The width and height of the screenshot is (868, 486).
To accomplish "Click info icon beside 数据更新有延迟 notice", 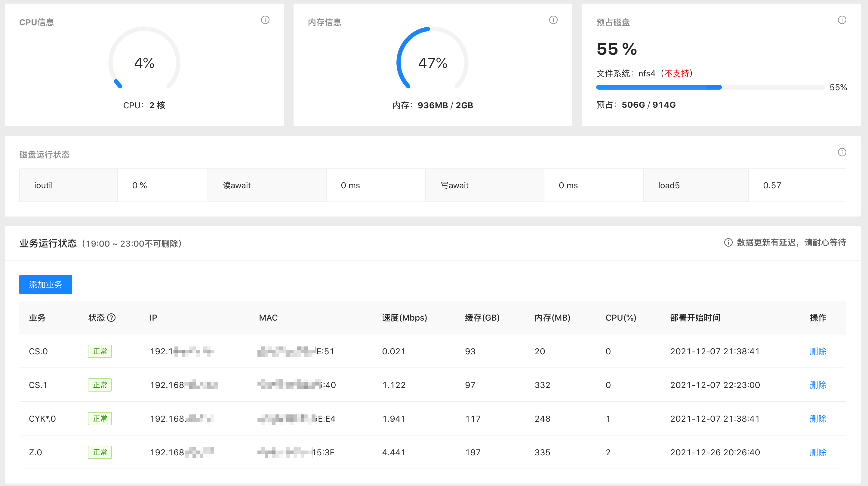I will pyautogui.click(x=728, y=243).
